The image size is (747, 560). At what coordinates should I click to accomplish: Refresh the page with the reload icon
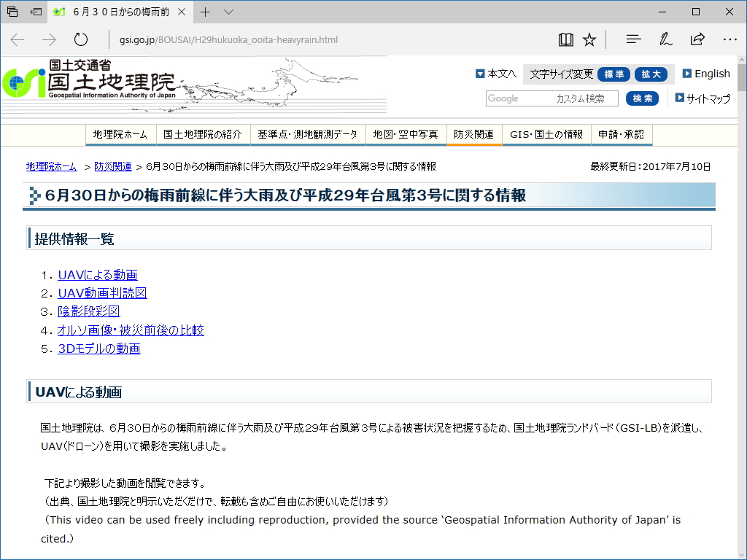[x=80, y=39]
